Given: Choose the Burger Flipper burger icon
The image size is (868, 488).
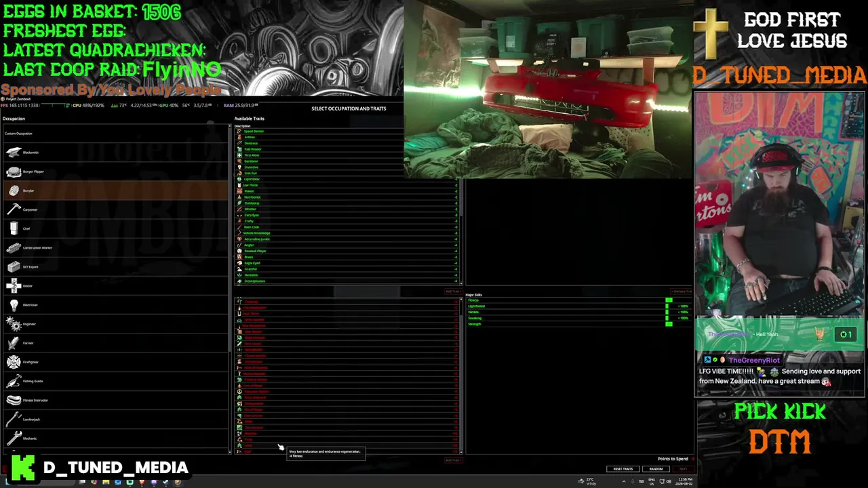Looking at the screenshot, I should 14,171.
